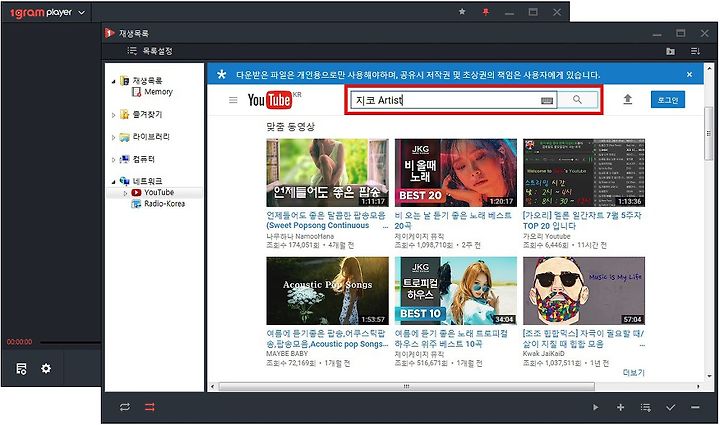Click the 재생목록 window title icon
Screen dimensions: 720x425
tap(109, 33)
